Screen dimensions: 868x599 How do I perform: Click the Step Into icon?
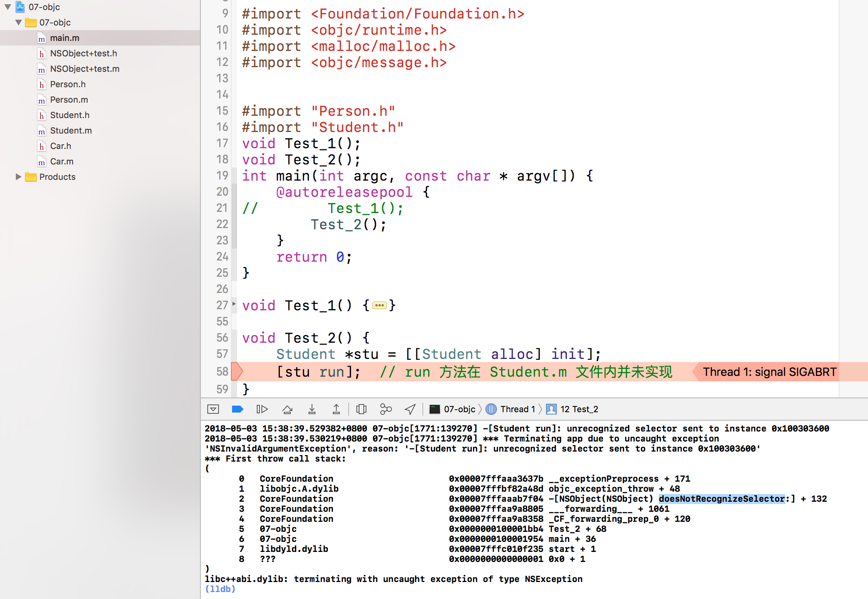pos(312,409)
